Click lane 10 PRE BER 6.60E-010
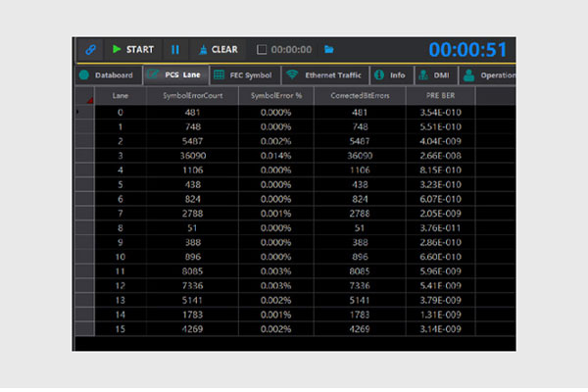588x392 pixels. 440,257
